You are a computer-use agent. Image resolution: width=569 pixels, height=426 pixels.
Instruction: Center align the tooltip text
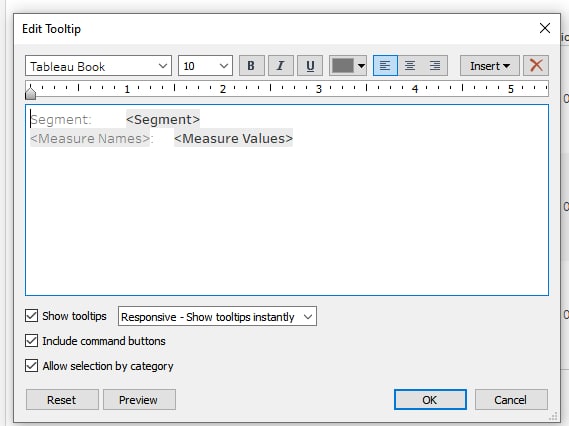pos(410,66)
